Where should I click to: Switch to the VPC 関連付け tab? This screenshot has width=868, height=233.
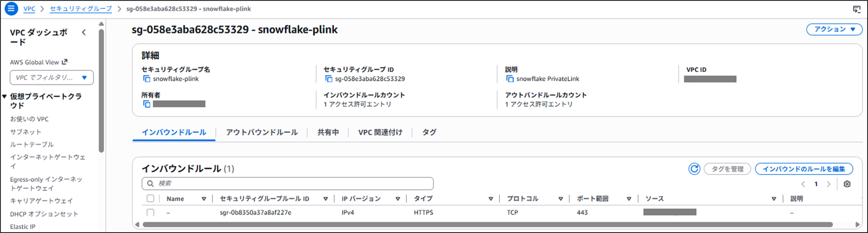(380, 132)
